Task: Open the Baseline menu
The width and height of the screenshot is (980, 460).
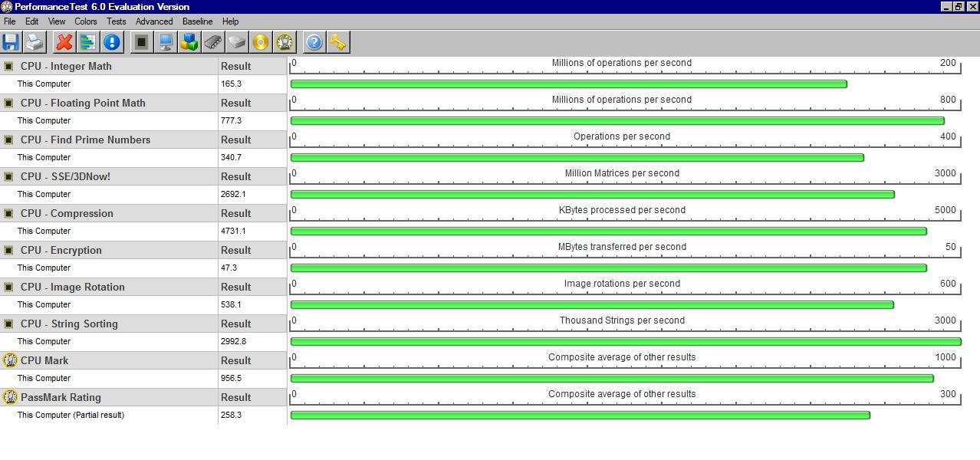Action: 197,21
